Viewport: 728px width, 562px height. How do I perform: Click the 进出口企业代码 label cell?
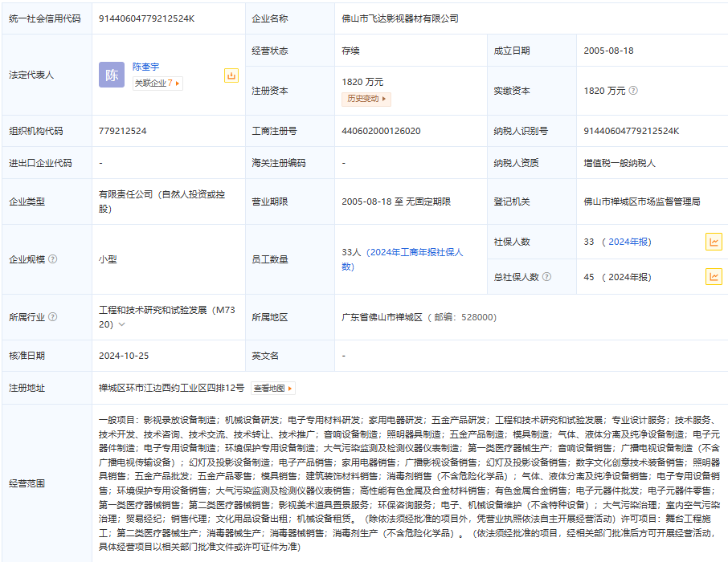pyautogui.click(x=47, y=163)
